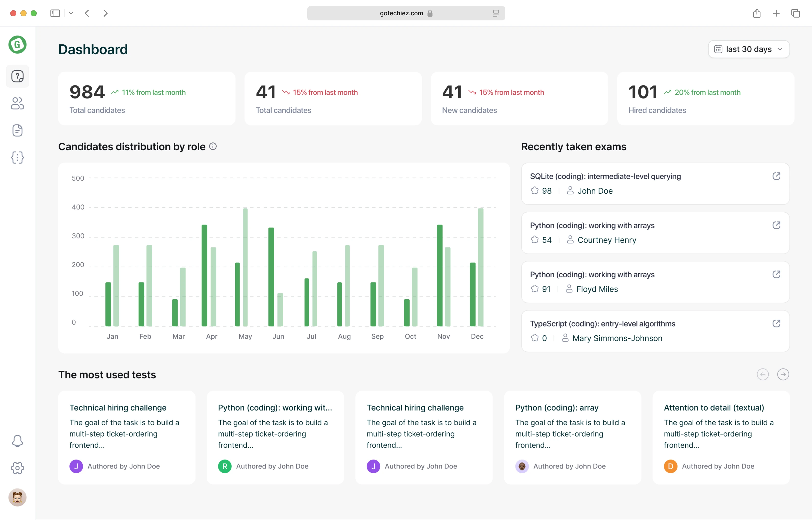Open the code braces sidebar icon
The height and width of the screenshot is (520, 812).
point(17,157)
